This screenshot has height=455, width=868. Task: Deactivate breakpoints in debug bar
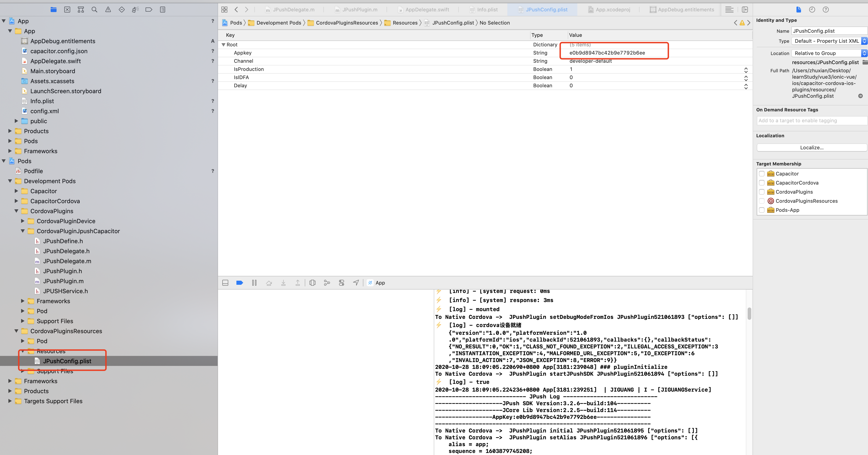(240, 283)
